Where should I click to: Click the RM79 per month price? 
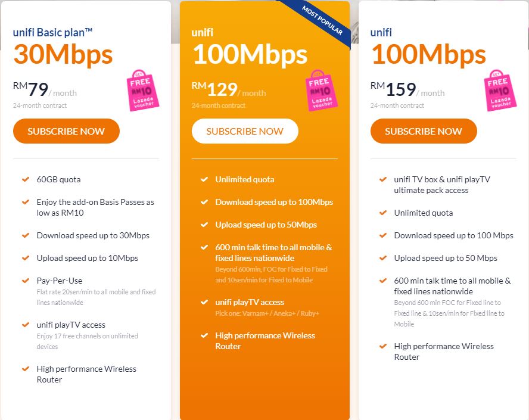point(45,91)
